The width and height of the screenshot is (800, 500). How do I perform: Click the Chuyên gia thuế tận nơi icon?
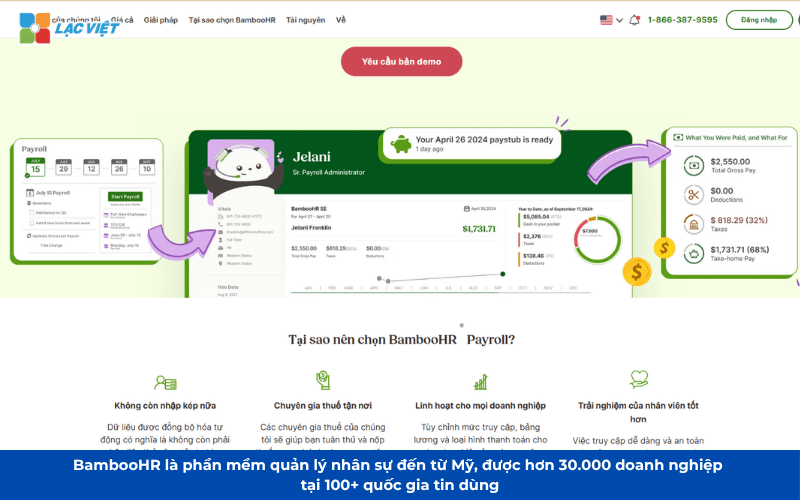point(323,380)
